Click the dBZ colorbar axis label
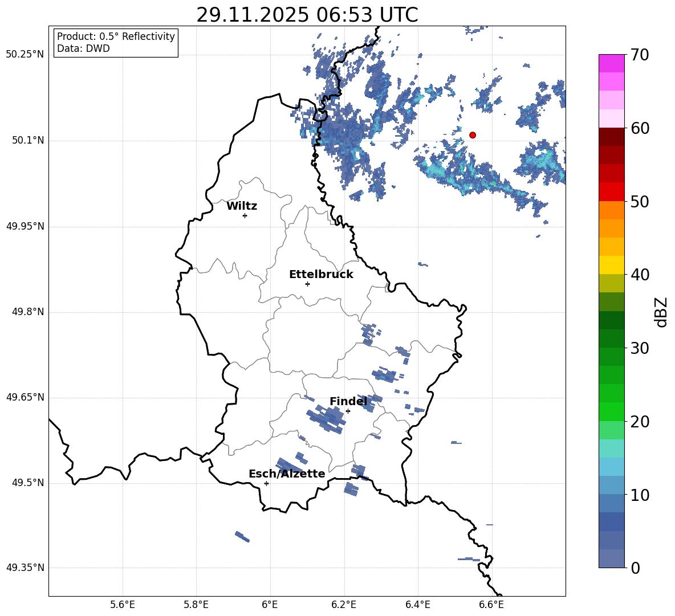 [661, 312]
